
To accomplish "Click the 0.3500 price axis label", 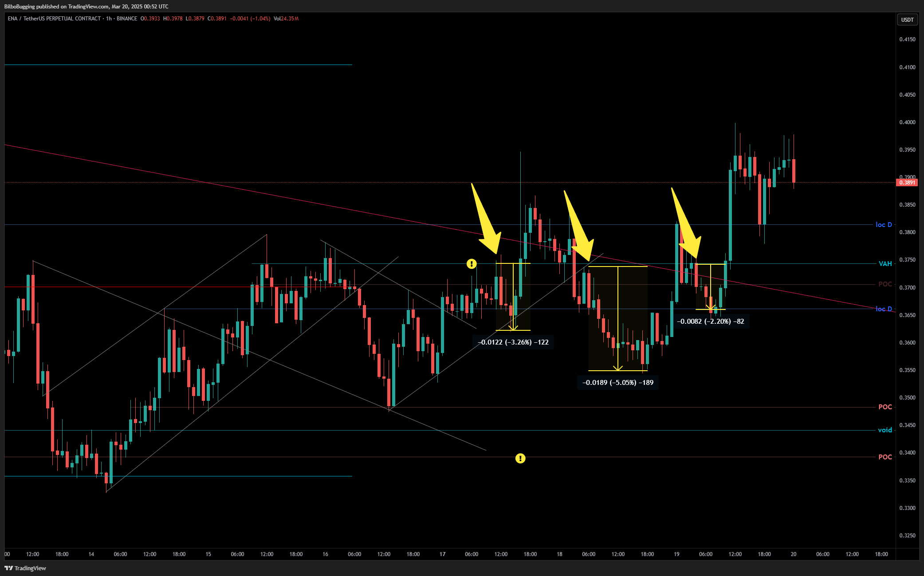I will click(907, 398).
